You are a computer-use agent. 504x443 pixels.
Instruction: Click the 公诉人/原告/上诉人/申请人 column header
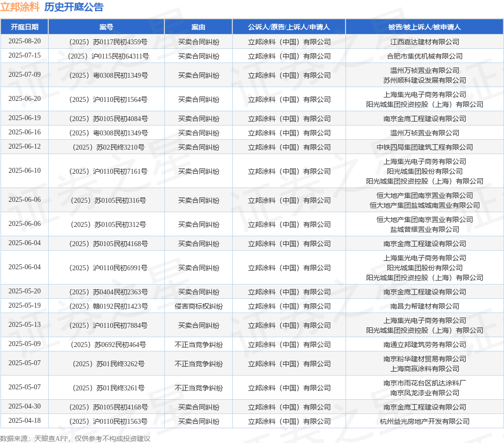[x=289, y=27]
